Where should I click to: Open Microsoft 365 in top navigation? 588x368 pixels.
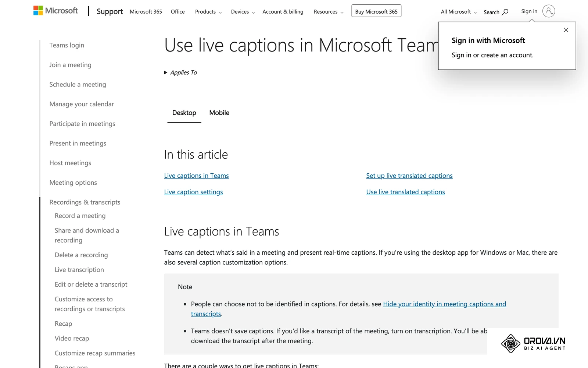tap(146, 12)
